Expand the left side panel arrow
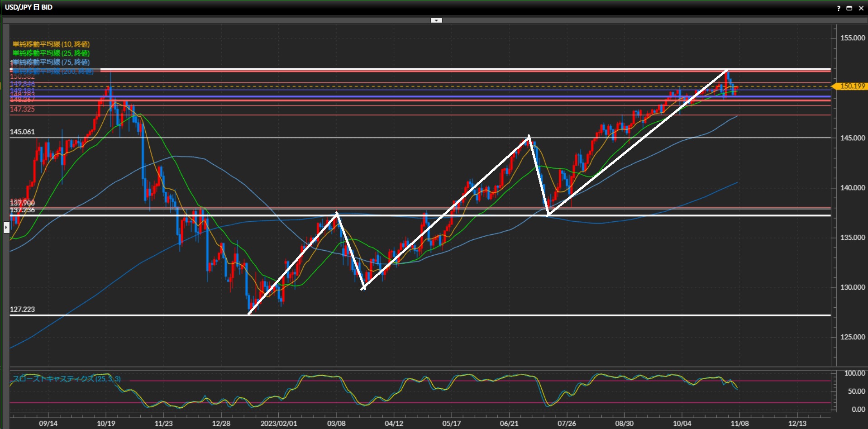The image size is (868, 429). click(6, 227)
